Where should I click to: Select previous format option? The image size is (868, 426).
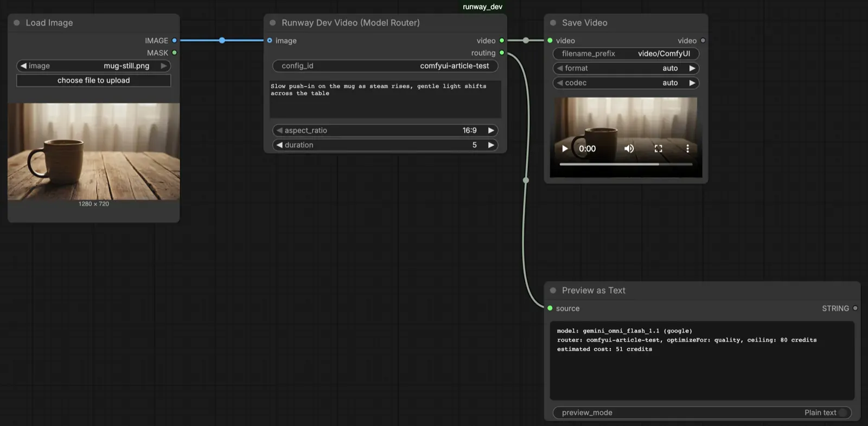click(x=560, y=68)
